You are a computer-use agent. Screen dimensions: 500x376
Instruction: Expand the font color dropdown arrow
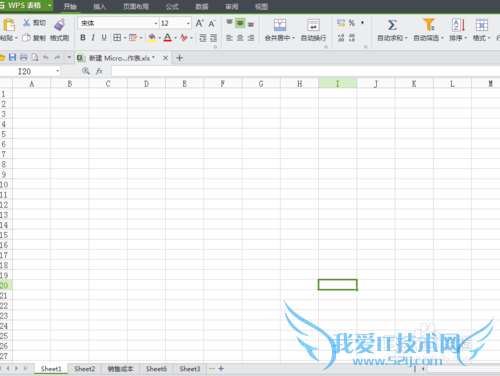[175, 38]
